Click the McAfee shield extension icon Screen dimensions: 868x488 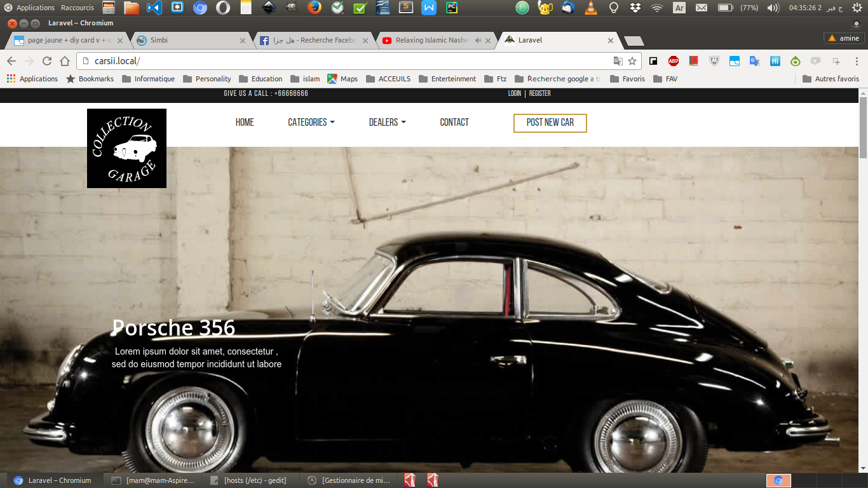714,61
